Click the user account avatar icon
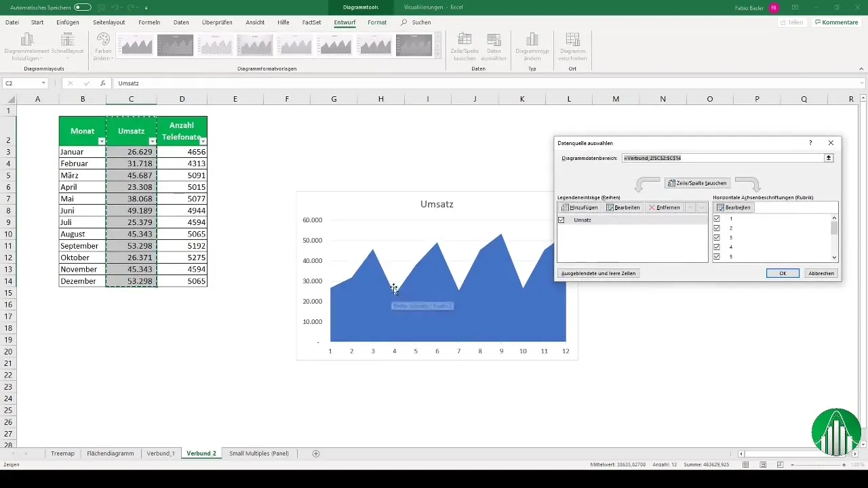The image size is (868, 488). coord(774,7)
